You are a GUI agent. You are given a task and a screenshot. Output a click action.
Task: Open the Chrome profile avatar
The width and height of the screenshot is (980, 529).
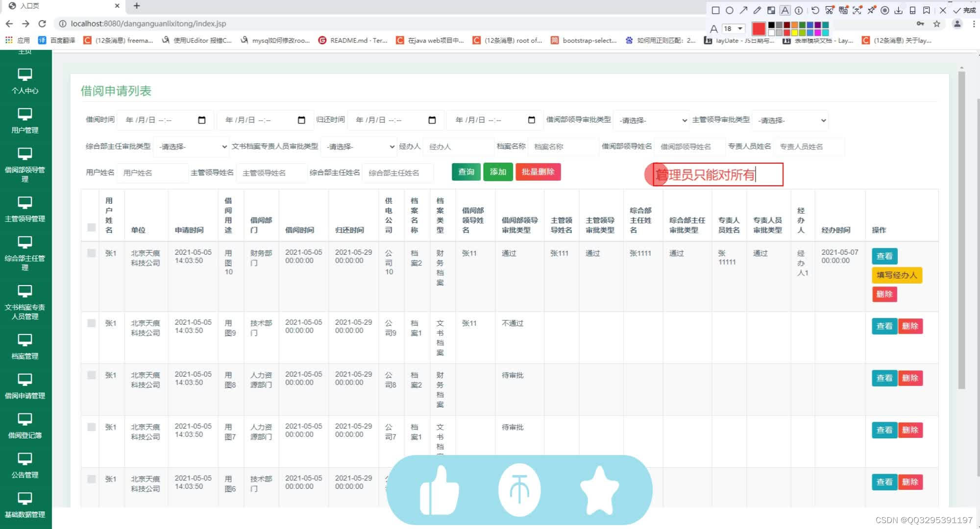pyautogui.click(x=957, y=24)
